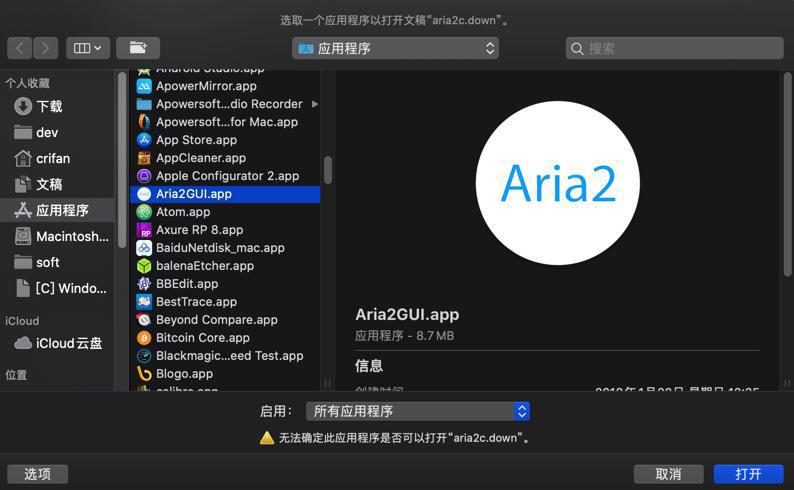Expand Apowersoft...dio Recorder folder arrow
The image size is (794, 490).
[315, 104]
